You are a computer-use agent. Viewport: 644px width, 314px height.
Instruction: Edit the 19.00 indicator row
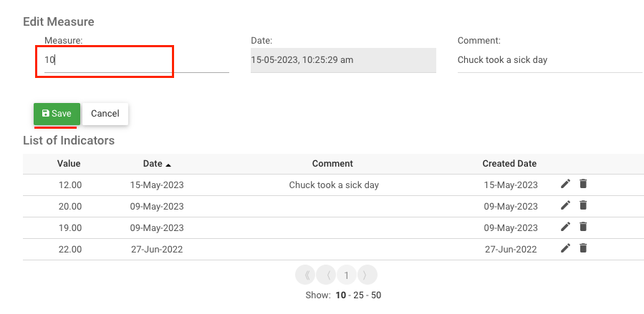coord(565,227)
